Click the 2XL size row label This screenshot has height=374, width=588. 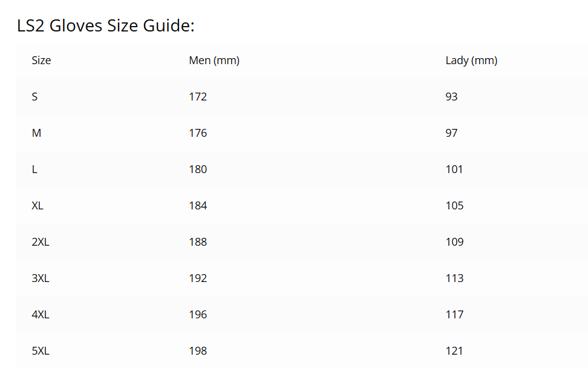41,242
